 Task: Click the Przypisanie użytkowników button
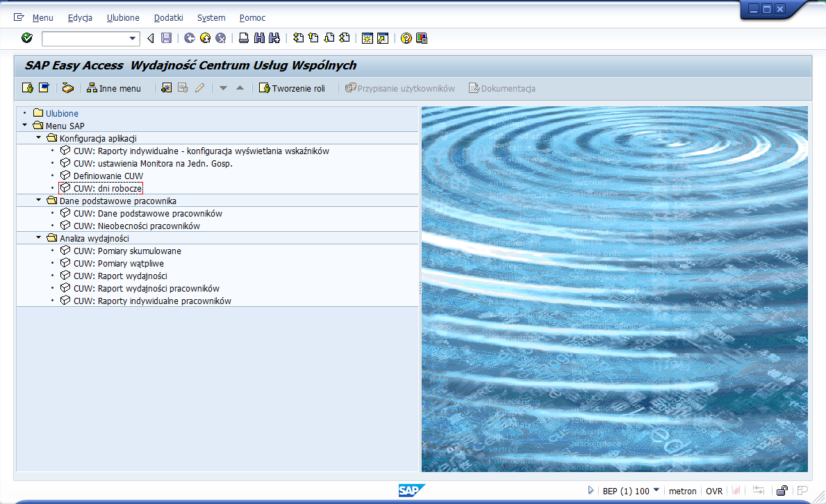[x=400, y=88]
